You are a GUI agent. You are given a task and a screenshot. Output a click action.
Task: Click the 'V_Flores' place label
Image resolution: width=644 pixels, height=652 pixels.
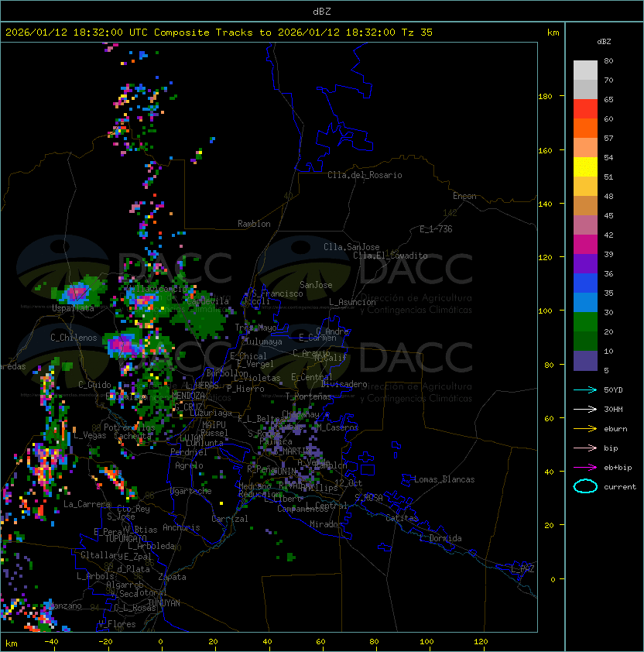tap(117, 624)
